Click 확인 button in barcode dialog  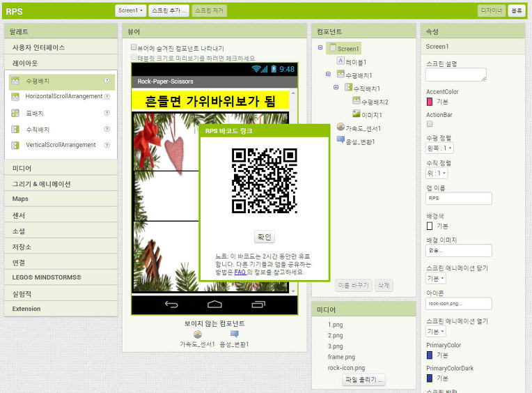click(x=265, y=236)
